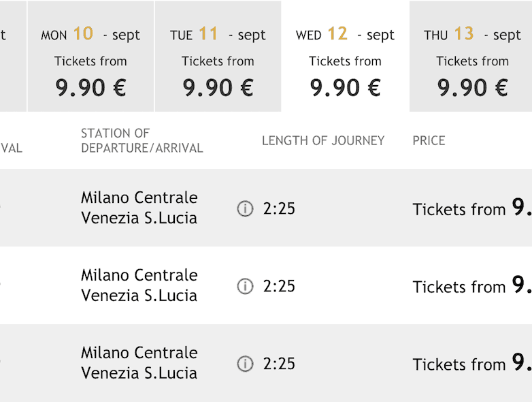
Task: Click the 2:25 duration in first row
Action: [279, 208]
